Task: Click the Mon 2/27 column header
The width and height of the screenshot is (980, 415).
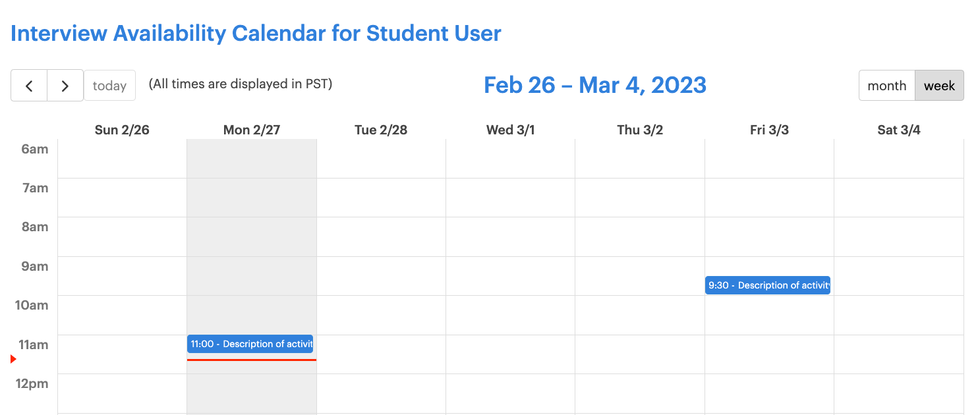Action: pyautogui.click(x=252, y=130)
